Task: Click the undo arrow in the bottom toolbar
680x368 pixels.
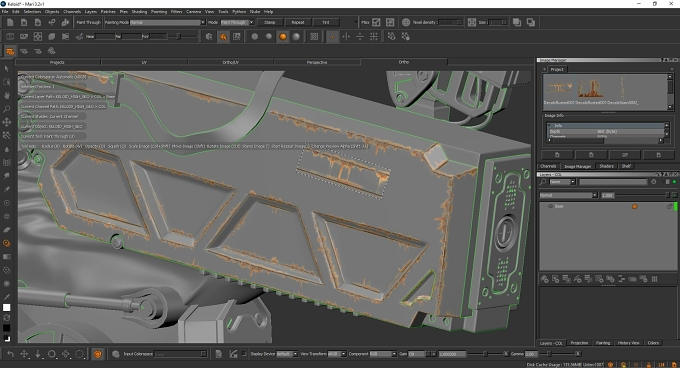Action: coord(10,354)
